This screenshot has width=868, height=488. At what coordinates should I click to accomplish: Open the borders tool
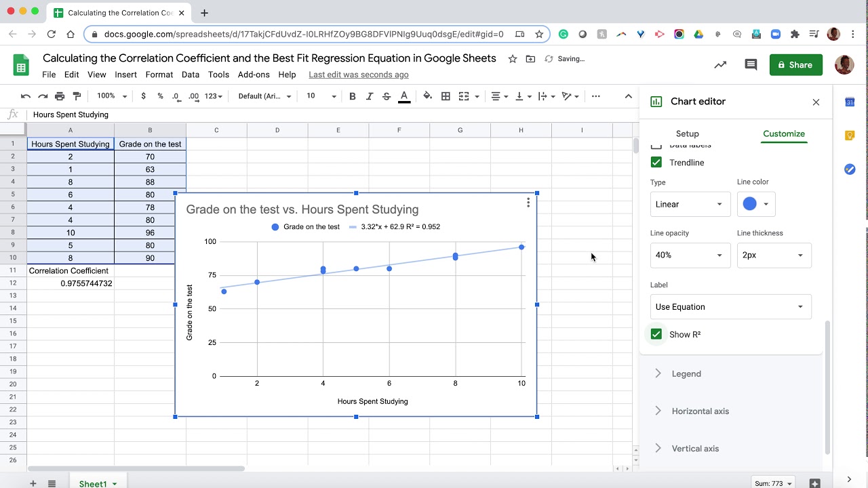tap(446, 96)
